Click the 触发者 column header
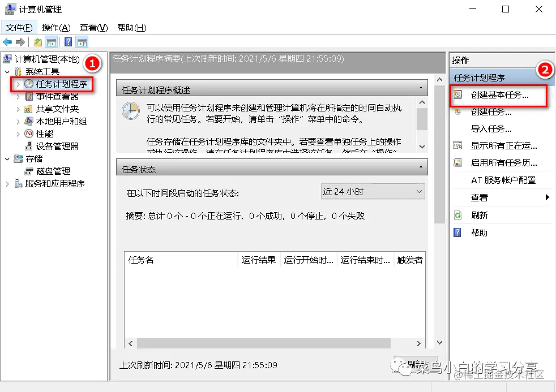556x392 pixels. pos(410,260)
